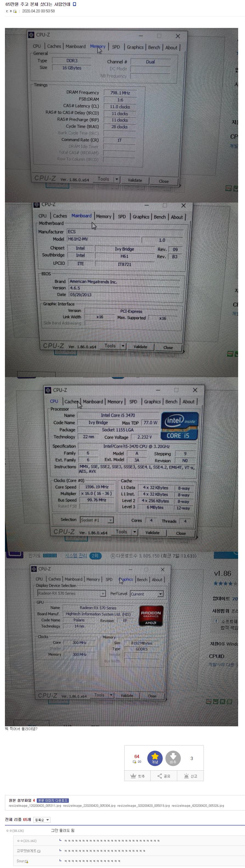Expand the Radeon RX 570 Series display dropdown
Image resolution: width=245 pixels, height=868 pixels.
103,593
